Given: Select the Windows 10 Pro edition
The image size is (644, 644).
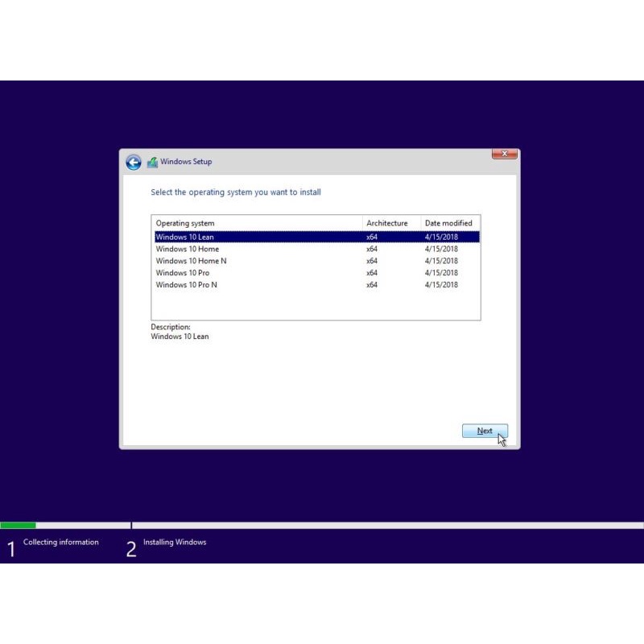Looking at the screenshot, I should point(183,273).
